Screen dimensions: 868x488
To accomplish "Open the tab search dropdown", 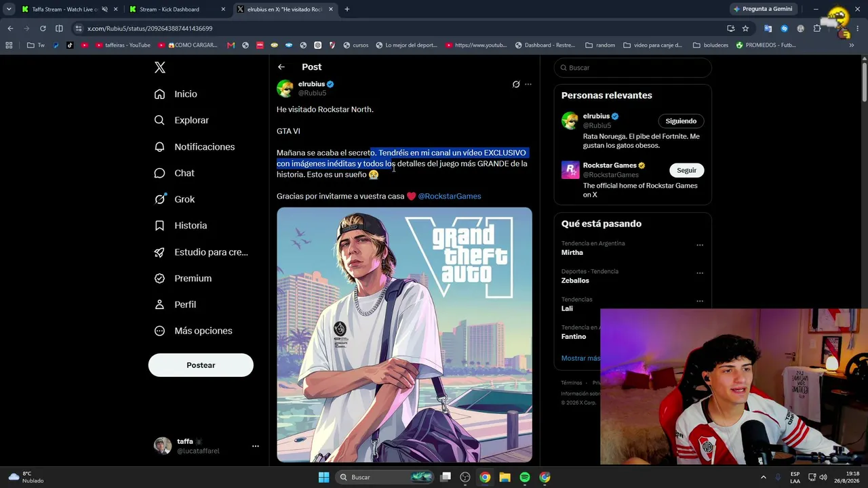I will pyautogui.click(x=9, y=9).
